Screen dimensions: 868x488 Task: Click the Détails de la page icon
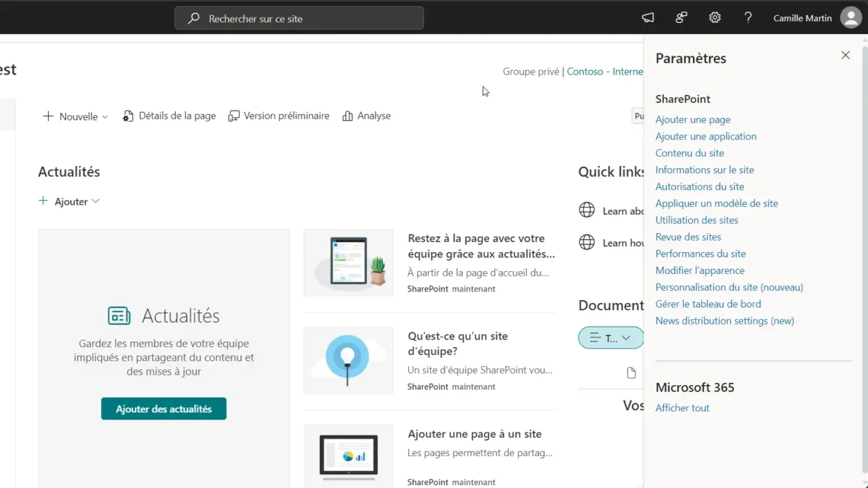(128, 116)
